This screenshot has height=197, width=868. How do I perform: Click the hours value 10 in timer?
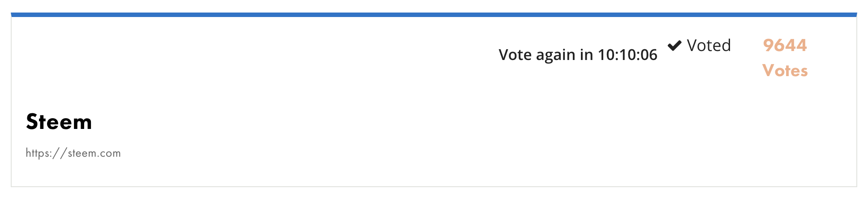pyautogui.click(x=606, y=55)
